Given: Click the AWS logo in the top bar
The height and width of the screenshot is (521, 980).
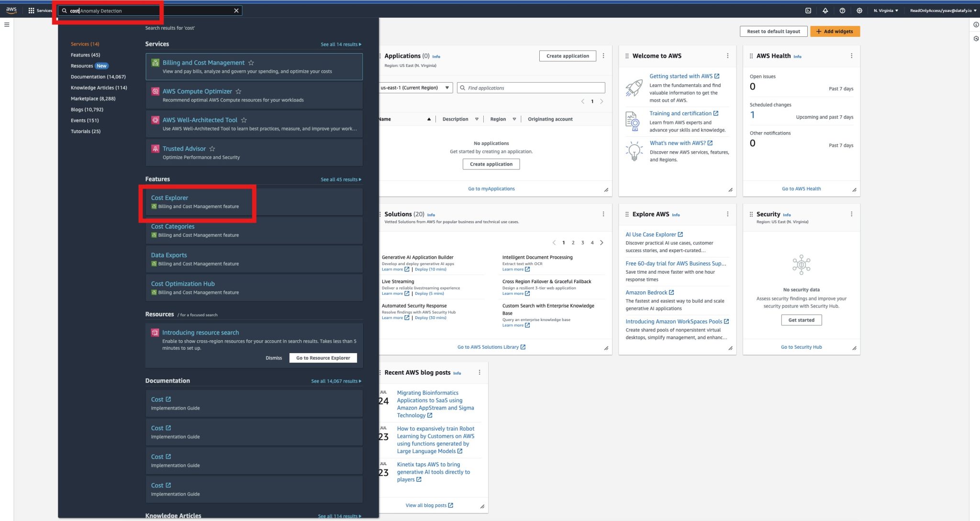Looking at the screenshot, I should 11,10.
